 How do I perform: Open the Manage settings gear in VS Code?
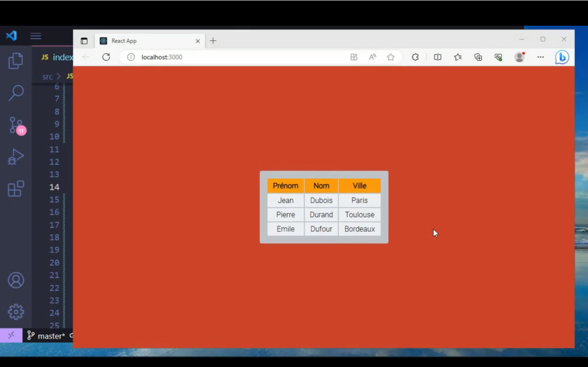click(x=16, y=312)
